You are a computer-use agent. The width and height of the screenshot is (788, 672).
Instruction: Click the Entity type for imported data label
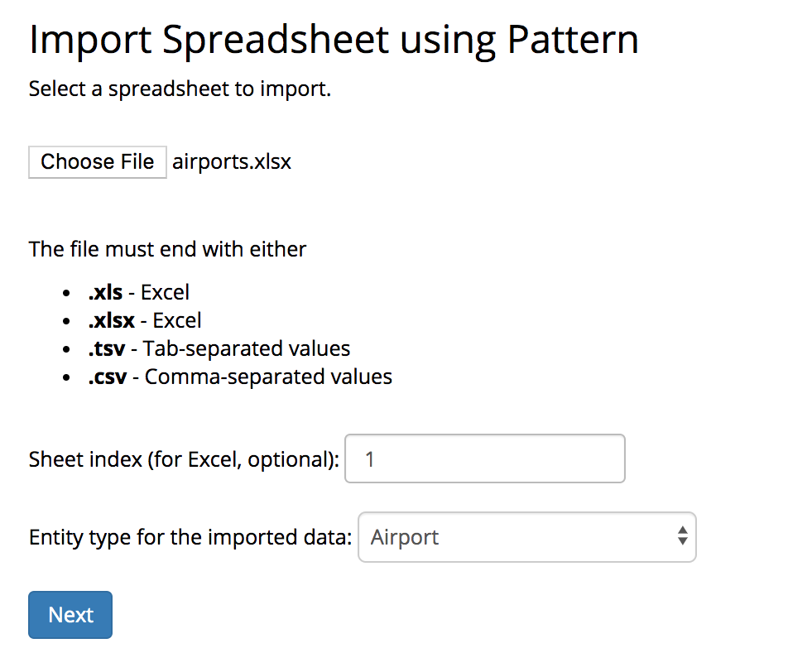click(x=190, y=537)
